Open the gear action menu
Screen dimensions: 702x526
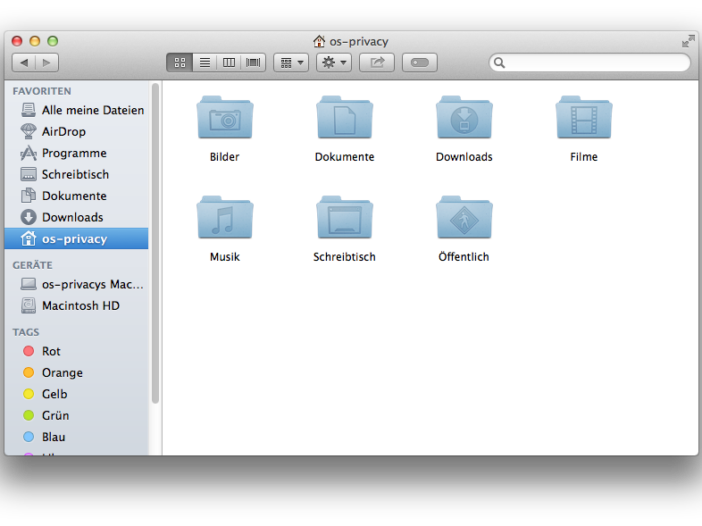tap(334, 62)
